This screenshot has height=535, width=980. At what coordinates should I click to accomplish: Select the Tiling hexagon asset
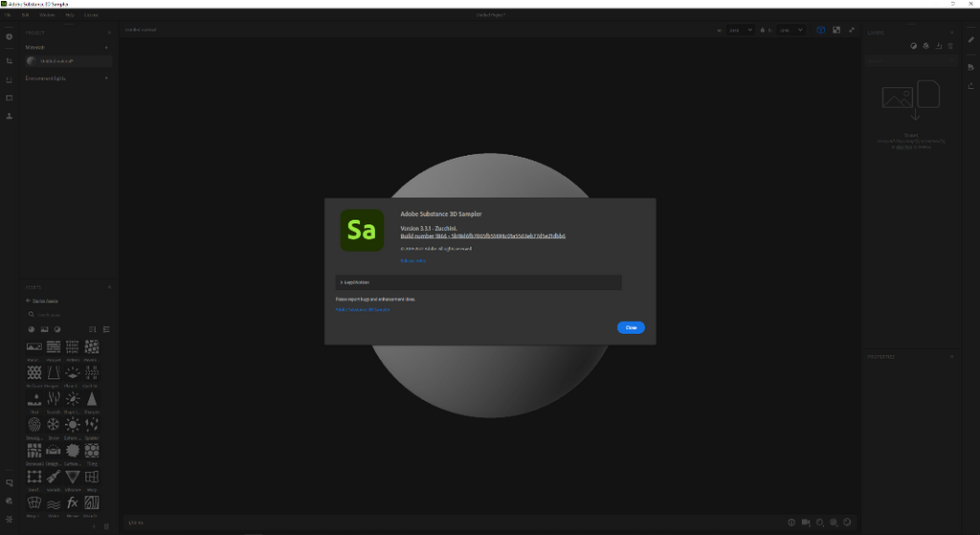tap(92, 453)
